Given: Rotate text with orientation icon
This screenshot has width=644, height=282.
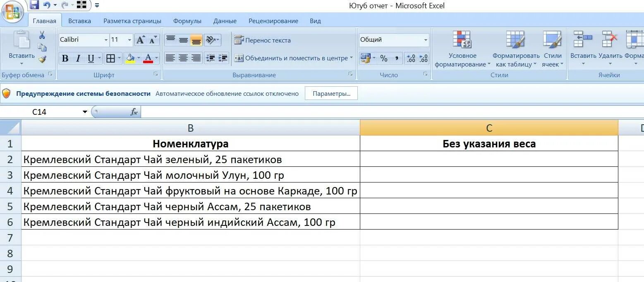Looking at the screenshot, I should [x=211, y=40].
